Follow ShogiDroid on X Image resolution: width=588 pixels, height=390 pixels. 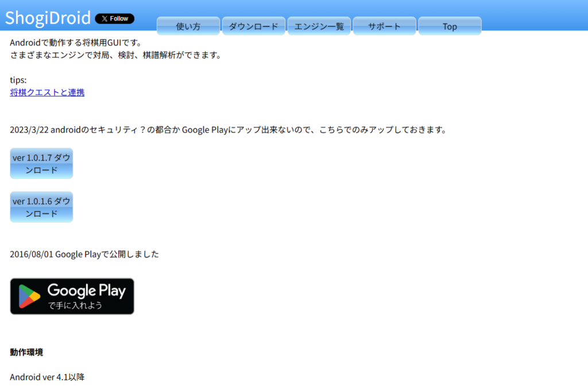tap(114, 18)
